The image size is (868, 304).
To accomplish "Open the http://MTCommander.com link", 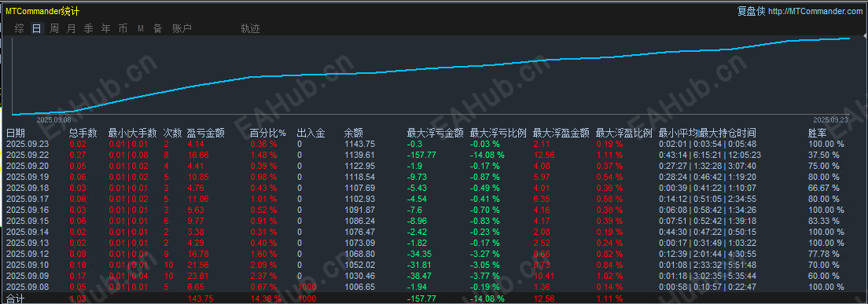I will point(815,12).
